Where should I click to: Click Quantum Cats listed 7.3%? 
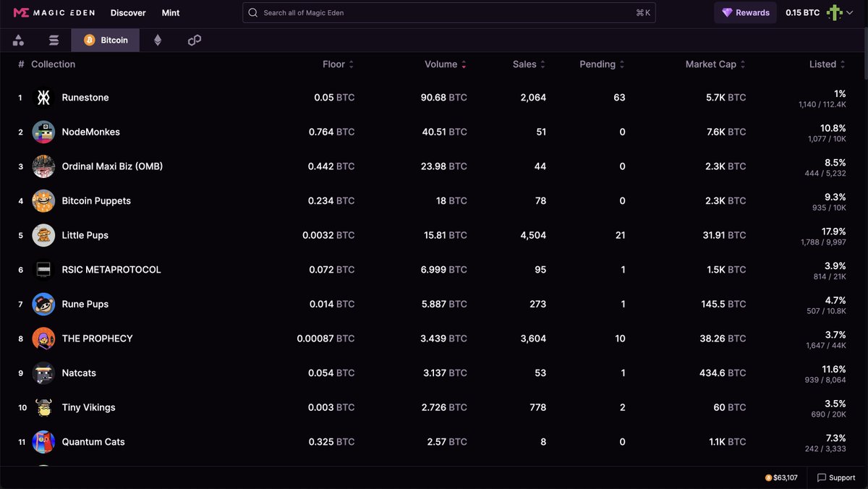836,438
